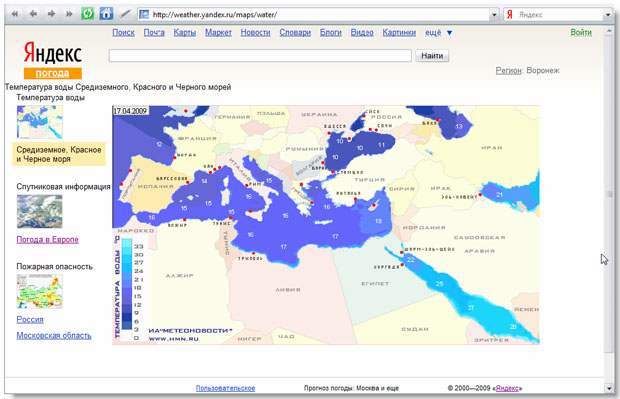620x399 pixels.
Task: Click the wand icon in toolbar
Action: click(x=125, y=14)
